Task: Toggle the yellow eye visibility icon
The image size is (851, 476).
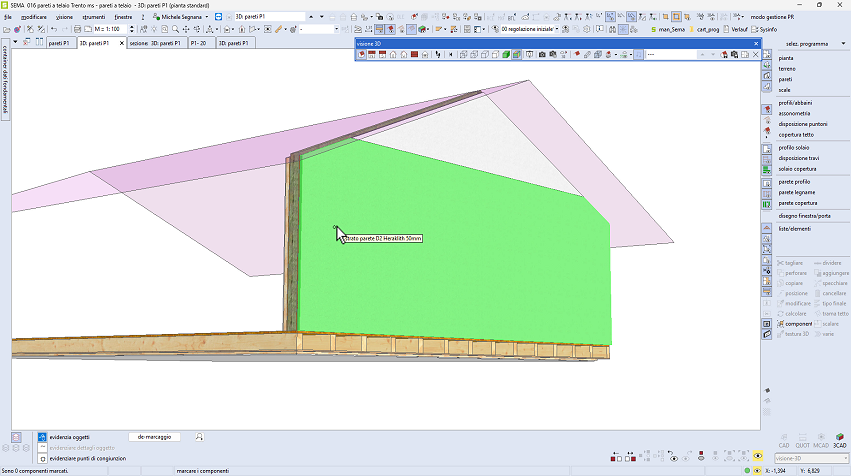Action: coord(758,456)
